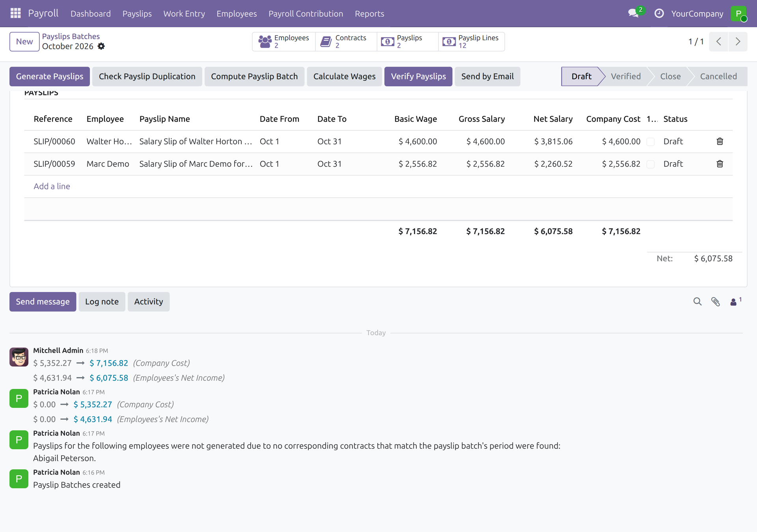Open the Payslip Lines smart button
Viewport: 757px width, 532px height.
pos(471,41)
